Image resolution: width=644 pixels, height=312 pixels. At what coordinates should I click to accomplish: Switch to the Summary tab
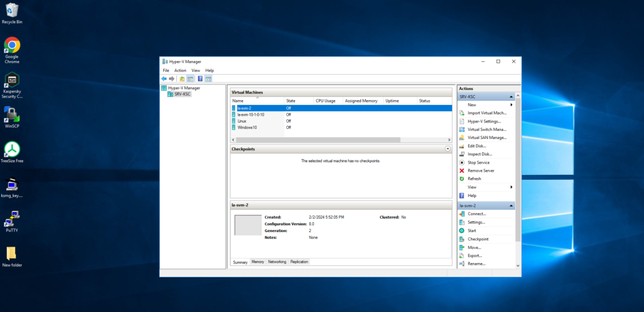pos(240,262)
